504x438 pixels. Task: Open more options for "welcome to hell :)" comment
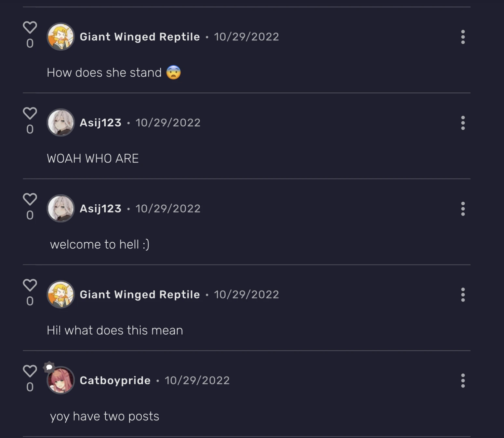[x=463, y=209]
